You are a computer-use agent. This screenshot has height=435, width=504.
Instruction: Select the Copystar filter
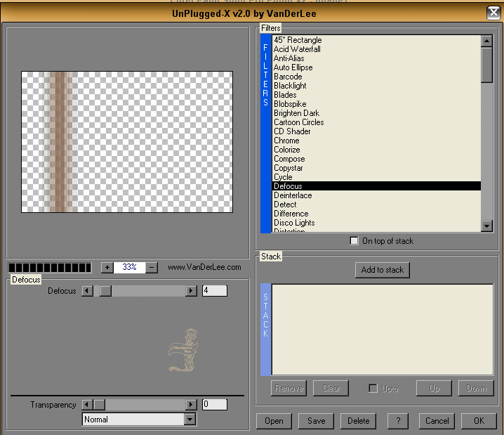376,168
